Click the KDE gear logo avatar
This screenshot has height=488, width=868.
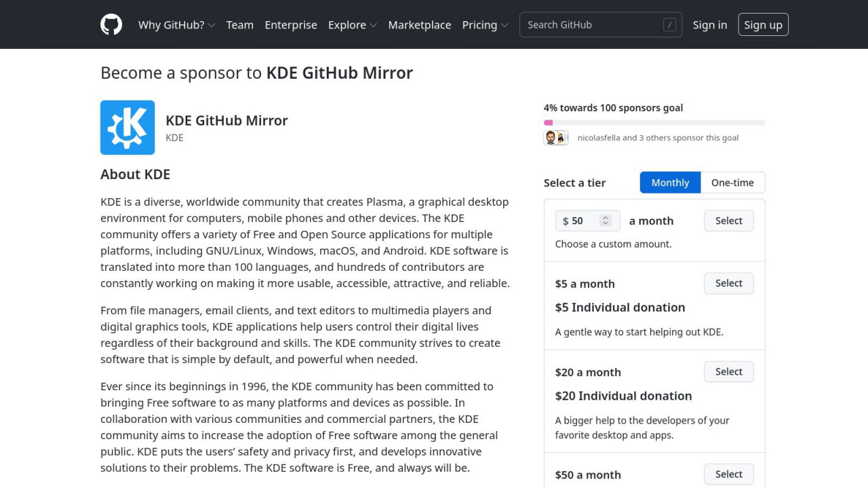tap(127, 128)
